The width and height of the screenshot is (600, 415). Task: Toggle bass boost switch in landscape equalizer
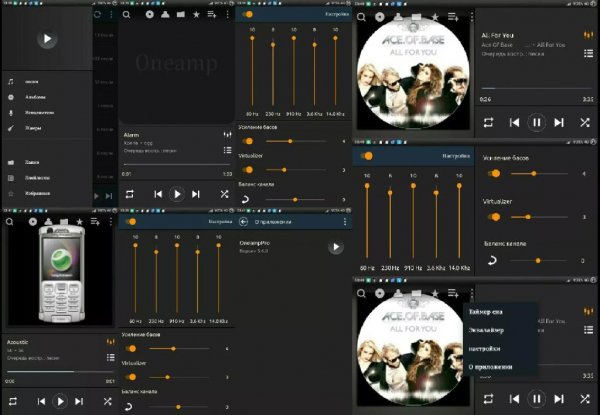click(x=494, y=174)
